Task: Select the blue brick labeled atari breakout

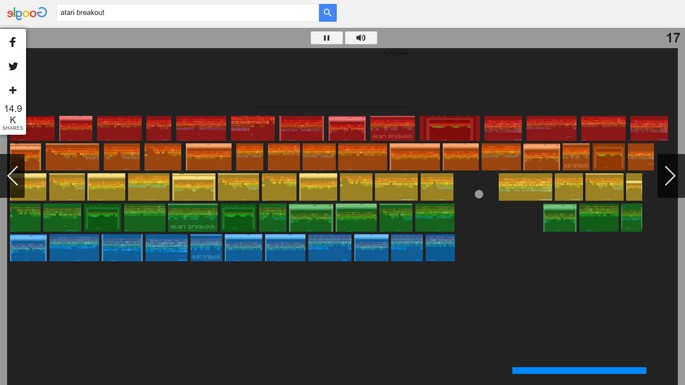Action: [206, 248]
